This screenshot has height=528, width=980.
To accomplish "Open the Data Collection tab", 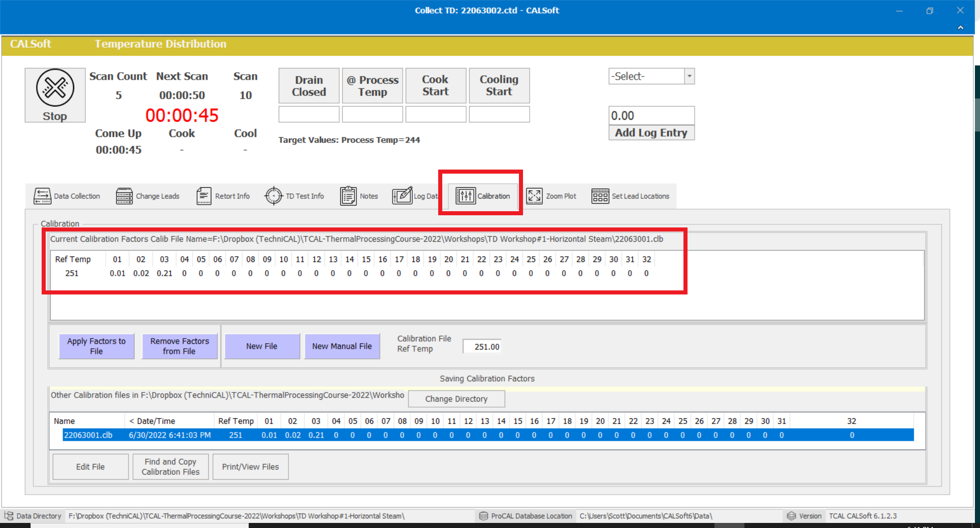I will coord(67,196).
